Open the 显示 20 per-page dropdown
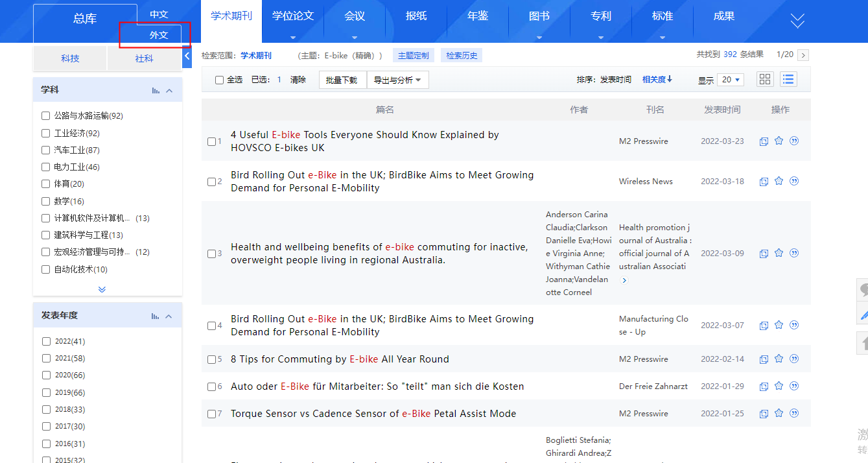Screen dimensions: 868x463 tap(731, 80)
